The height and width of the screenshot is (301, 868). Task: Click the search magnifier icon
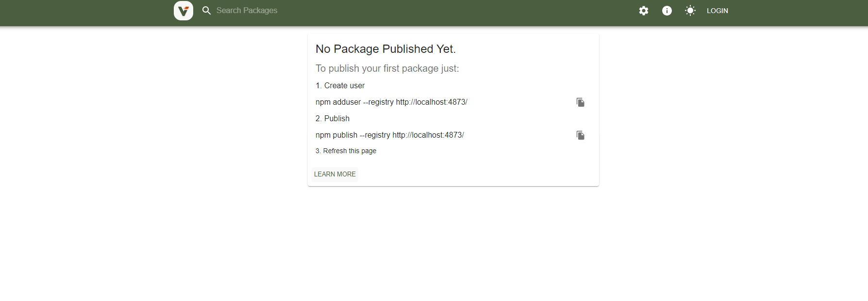pyautogui.click(x=207, y=11)
